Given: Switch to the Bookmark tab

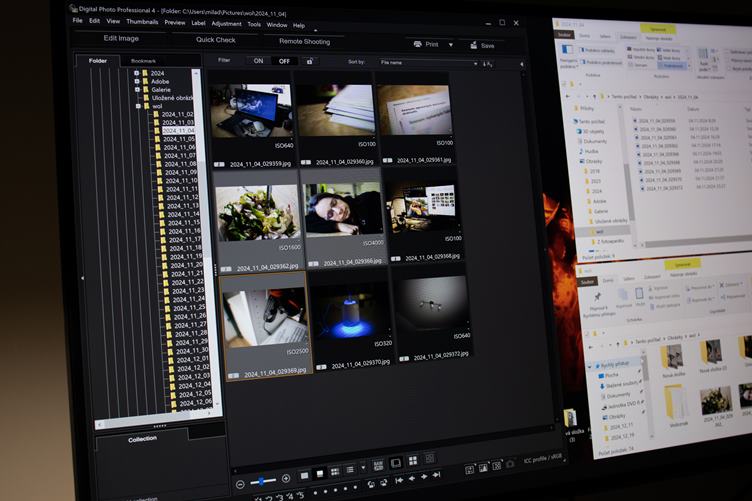Looking at the screenshot, I should coord(143,61).
